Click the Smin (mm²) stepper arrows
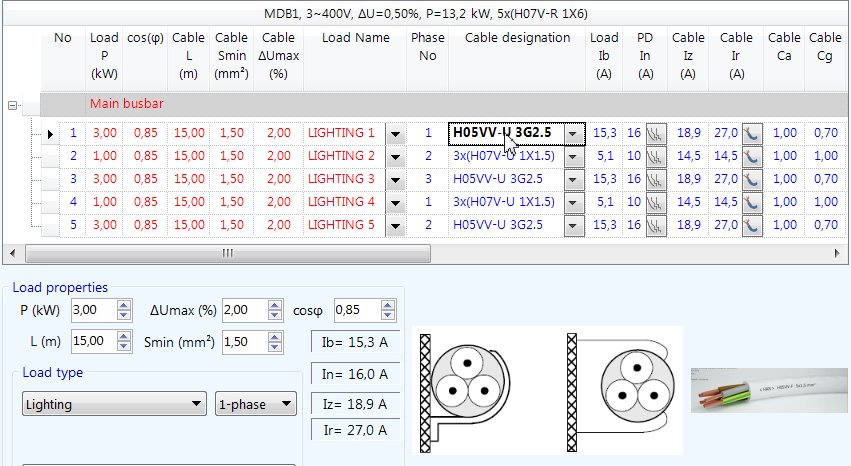The image size is (851, 466). (x=275, y=342)
